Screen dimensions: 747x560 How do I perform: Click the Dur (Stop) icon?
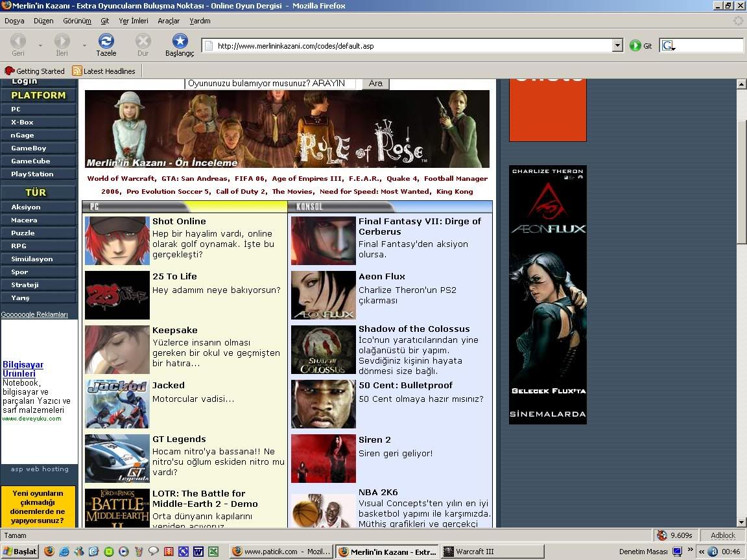pyautogui.click(x=143, y=41)
